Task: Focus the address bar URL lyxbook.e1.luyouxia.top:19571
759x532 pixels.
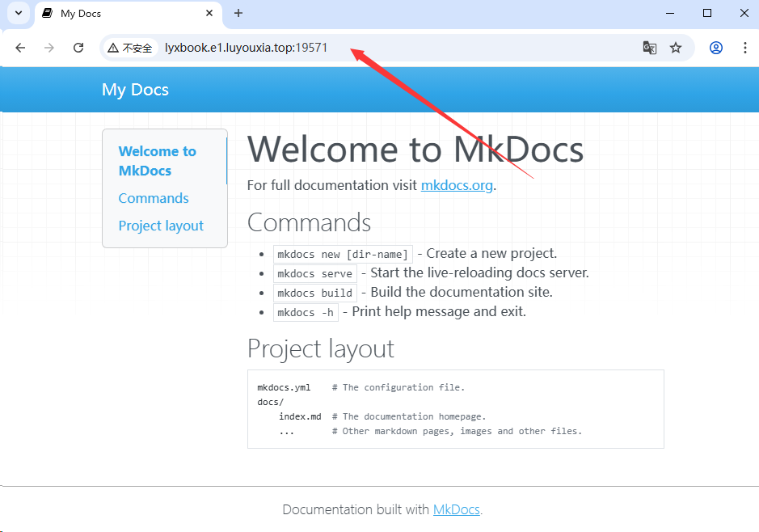Action: 246,48
